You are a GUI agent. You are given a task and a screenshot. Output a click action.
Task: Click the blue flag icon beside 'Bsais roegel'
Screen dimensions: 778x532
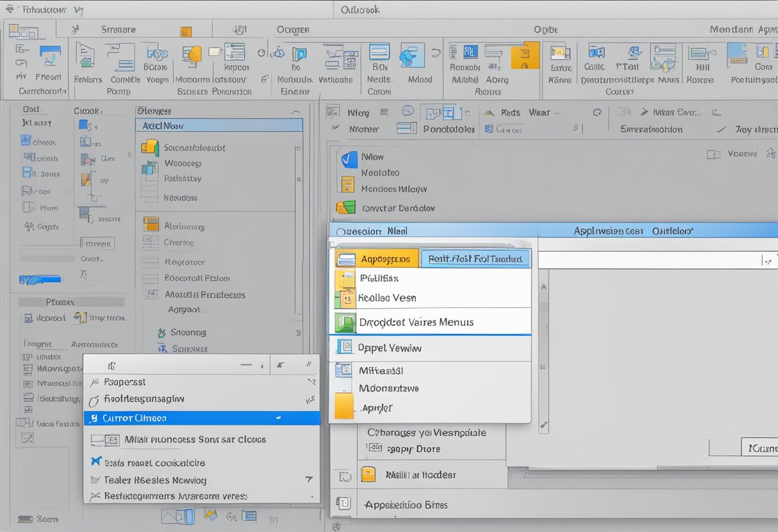click(97, 462)
